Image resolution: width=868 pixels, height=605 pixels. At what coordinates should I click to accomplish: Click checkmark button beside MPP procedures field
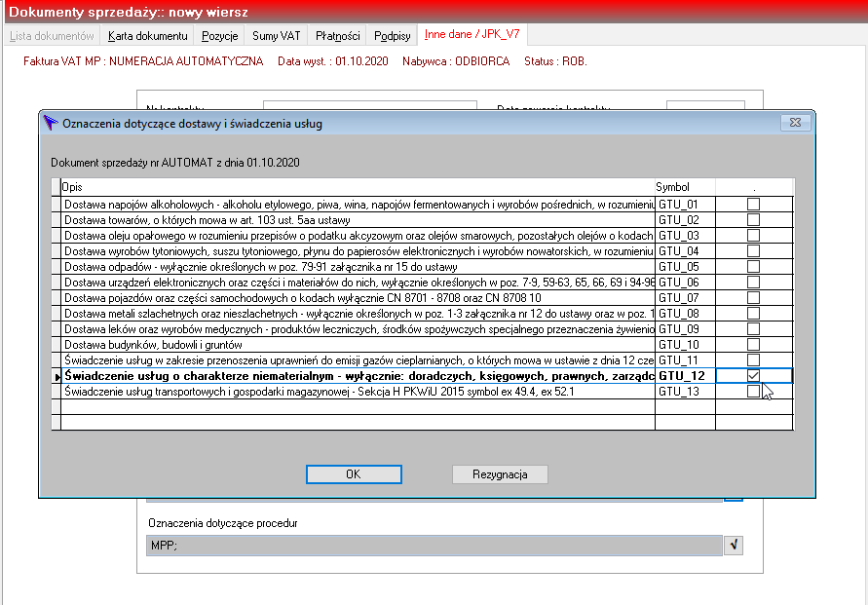click(x=734, y=546)
